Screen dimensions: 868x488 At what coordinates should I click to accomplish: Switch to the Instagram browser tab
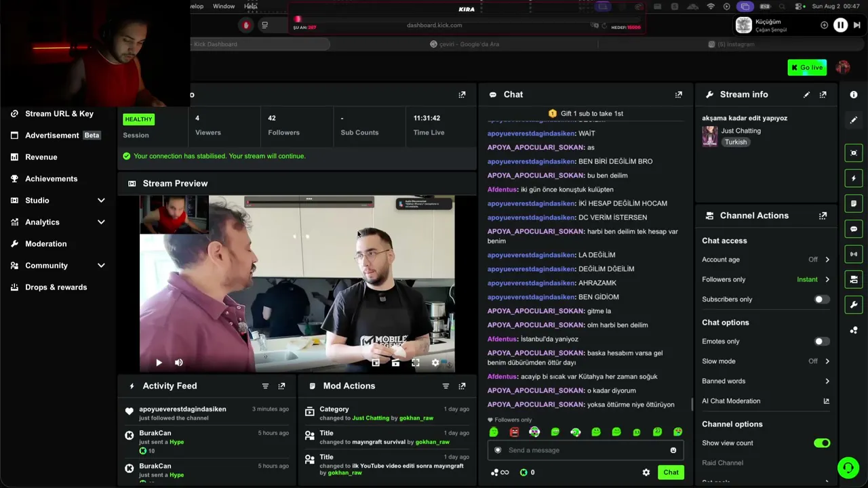click(x=731, y=44)
